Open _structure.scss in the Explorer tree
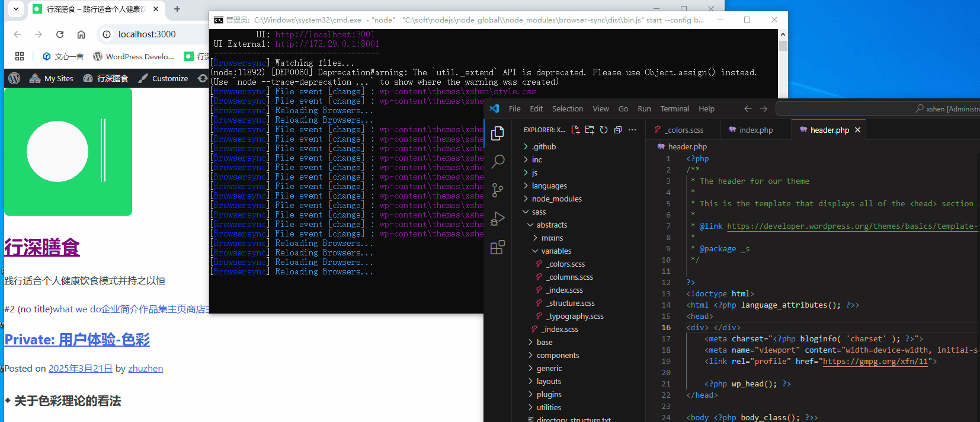 click(x=571, y=303)
